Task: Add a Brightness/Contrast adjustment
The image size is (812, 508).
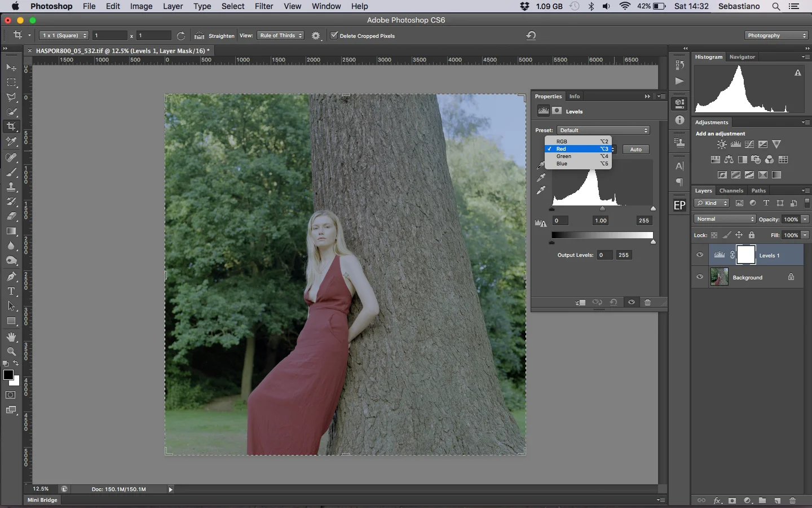Action: pos(722,144)
